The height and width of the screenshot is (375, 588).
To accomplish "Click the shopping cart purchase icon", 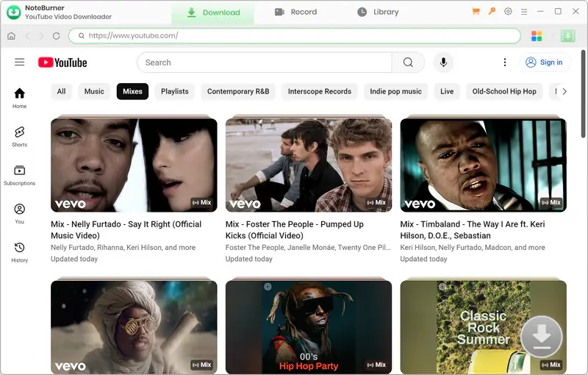I will point(476,12).
